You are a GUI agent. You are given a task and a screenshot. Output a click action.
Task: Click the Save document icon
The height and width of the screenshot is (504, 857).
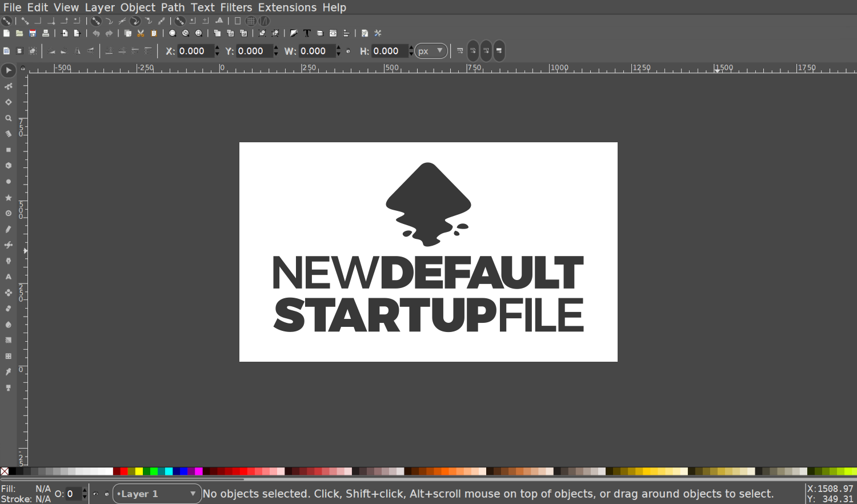pyautogui.click(x=33, y=33)
